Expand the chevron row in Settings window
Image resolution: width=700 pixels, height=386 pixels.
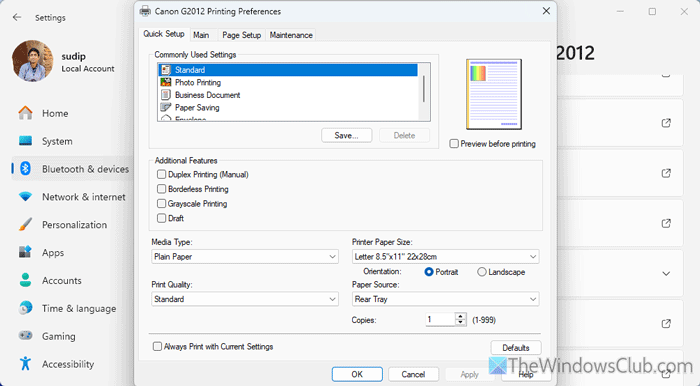click(x=666, y=274)
